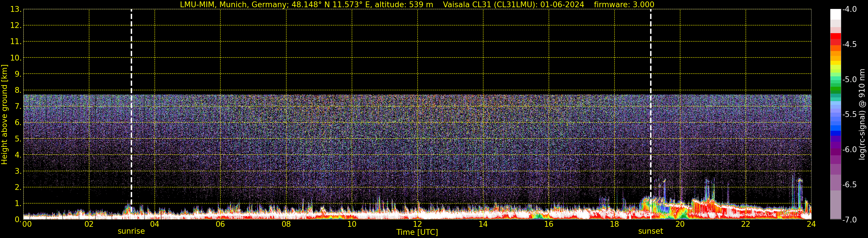Click the 'sunrise' label below the time axis
This screenshot has height=238, width=868.
(131, 231)
